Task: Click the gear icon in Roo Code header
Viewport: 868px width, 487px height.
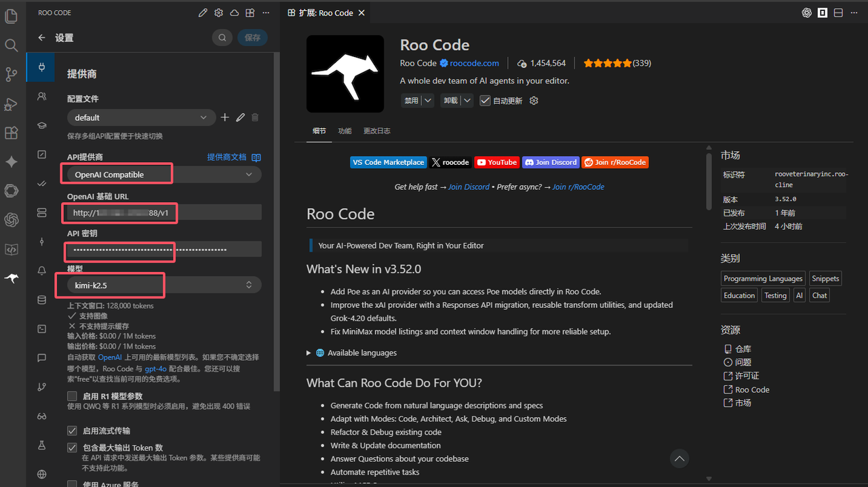Action: click(218, 13)
